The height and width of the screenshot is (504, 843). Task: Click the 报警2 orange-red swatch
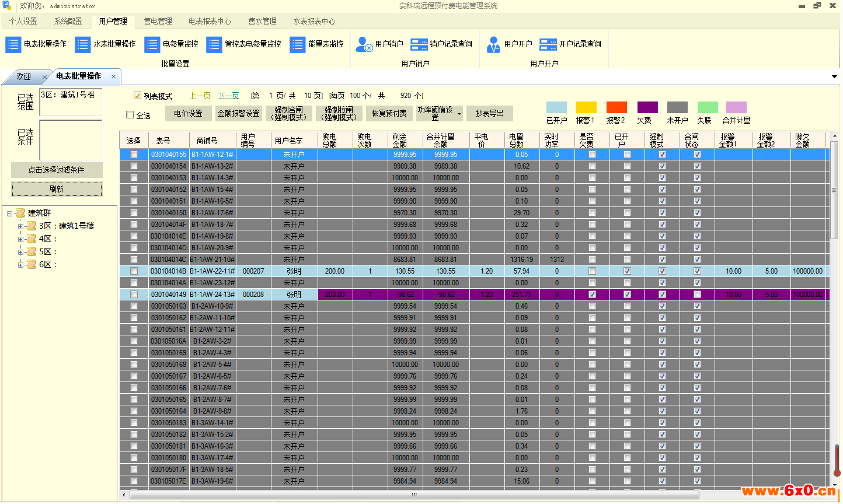(616, 107)
